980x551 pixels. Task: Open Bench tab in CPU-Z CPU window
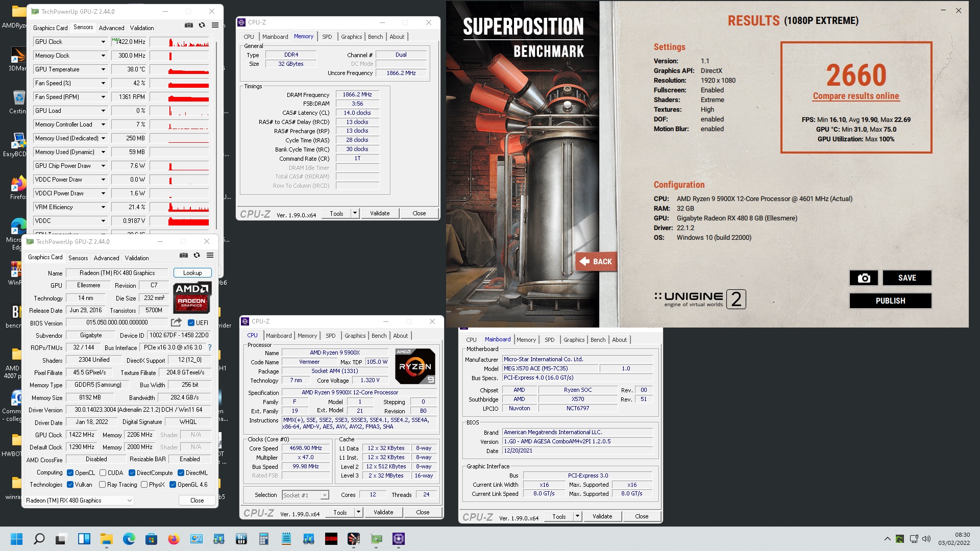379,336
